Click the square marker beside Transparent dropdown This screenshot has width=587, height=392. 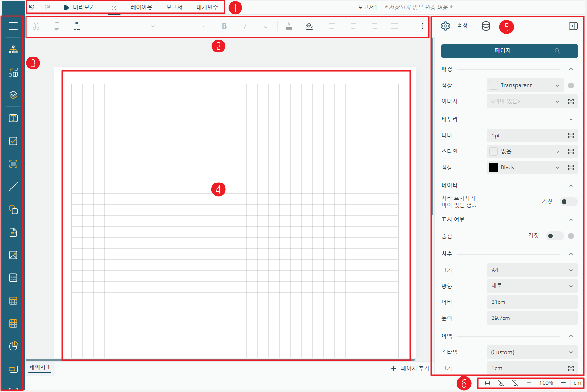point(571,85)
